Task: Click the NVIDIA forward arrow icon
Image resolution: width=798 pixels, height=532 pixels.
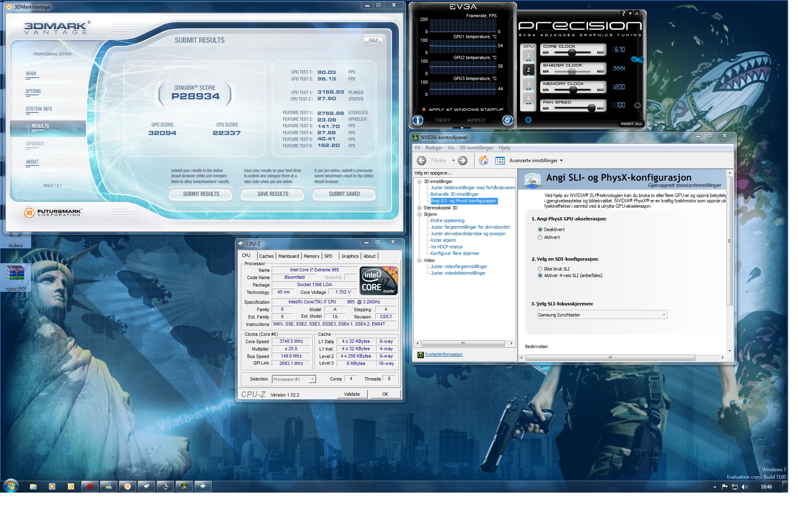Action: 463,161
